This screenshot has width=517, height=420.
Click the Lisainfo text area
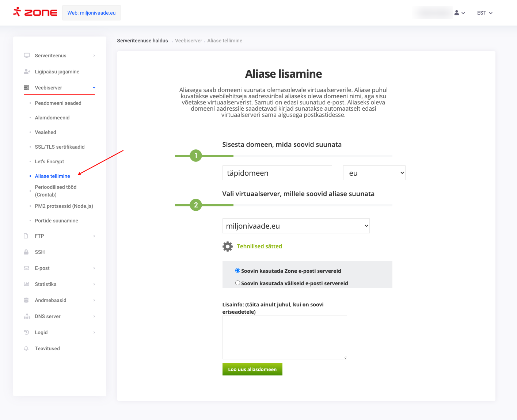pyautogui.click(x=284, y=337)
